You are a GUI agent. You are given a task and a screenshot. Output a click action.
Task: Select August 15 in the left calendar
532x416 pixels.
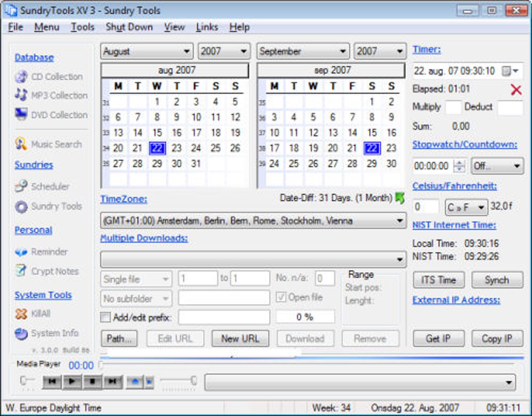pos(157,133)
